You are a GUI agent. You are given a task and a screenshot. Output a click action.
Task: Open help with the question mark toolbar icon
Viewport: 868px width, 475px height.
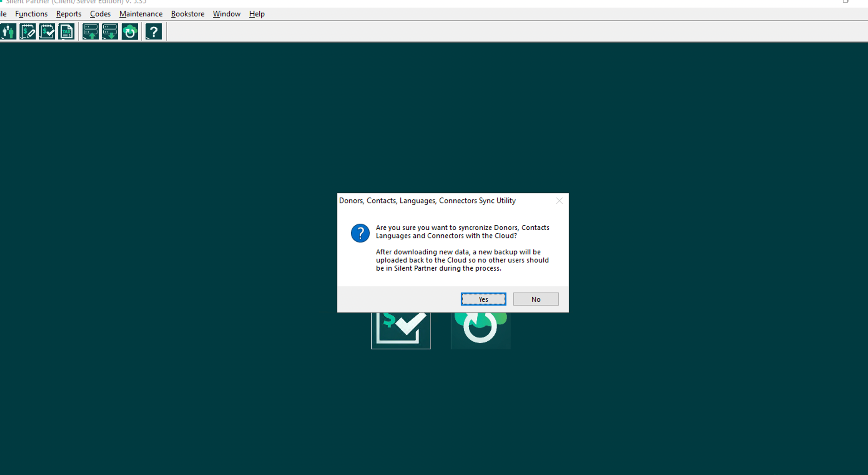click(x=154, y=32)
